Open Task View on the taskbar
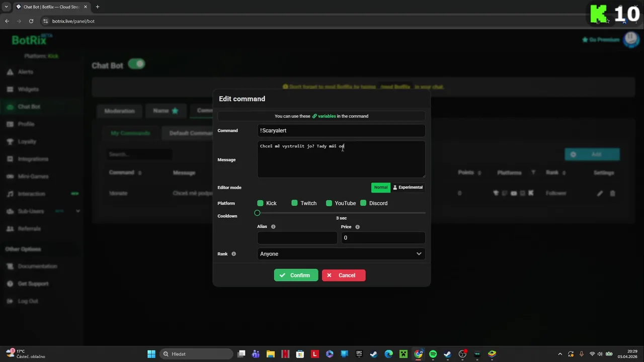This screenshot has width=644, height=362. (242, 354)
